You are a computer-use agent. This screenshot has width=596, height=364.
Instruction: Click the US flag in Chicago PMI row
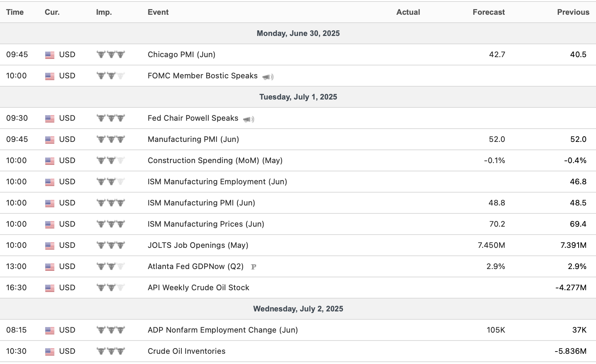50,55
